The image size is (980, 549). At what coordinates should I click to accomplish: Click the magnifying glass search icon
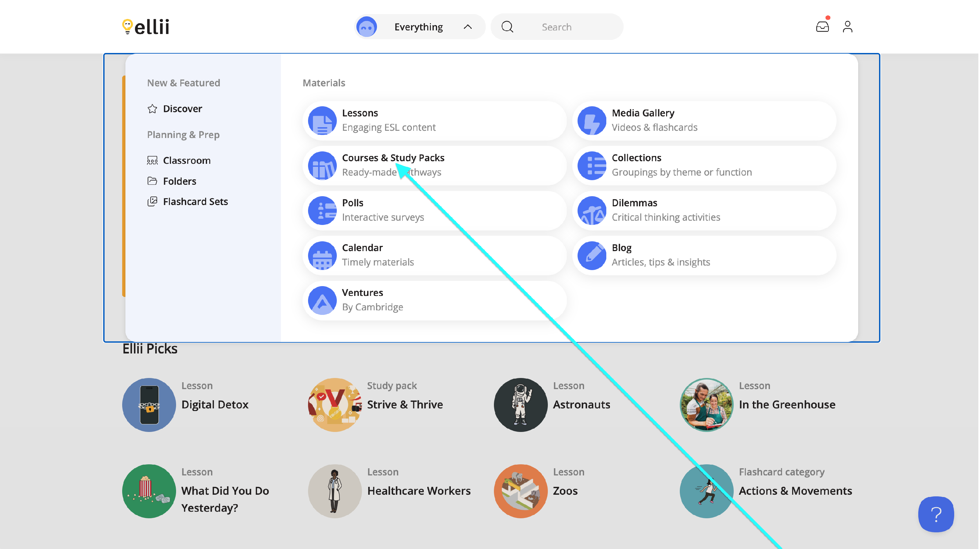click(507, 27)
